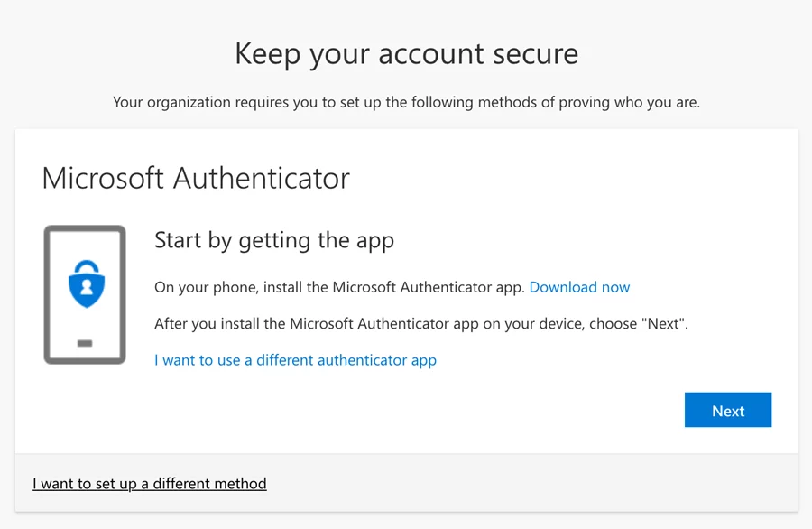The width and height of the screenshot is (812, 529).
Task: Click the Download now link
Action: pyautogui.click(x=579, y=287)
